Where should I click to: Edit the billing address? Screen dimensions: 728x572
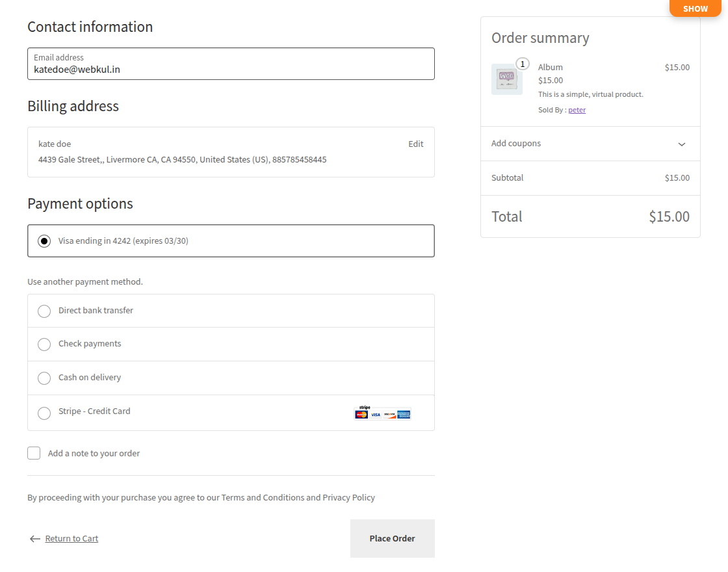(415, 144)
